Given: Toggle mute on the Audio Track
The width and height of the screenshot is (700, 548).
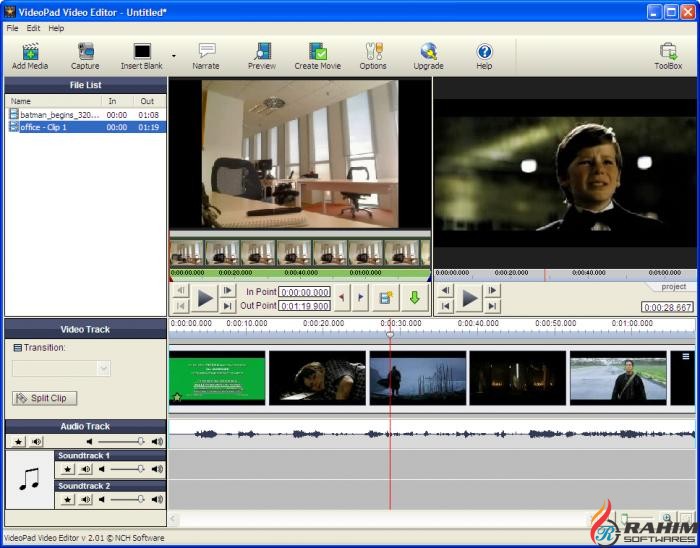Looking at the screenshot, I should point(36,441).
